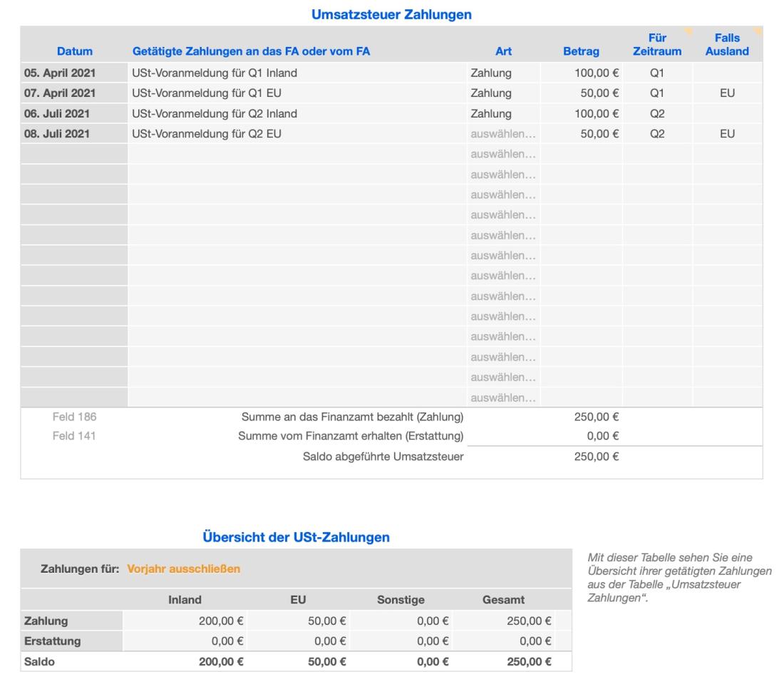Select the Umsatzsteuer Zahlungen table title
This screenshot has width=784, height=696.
point(391,14)
